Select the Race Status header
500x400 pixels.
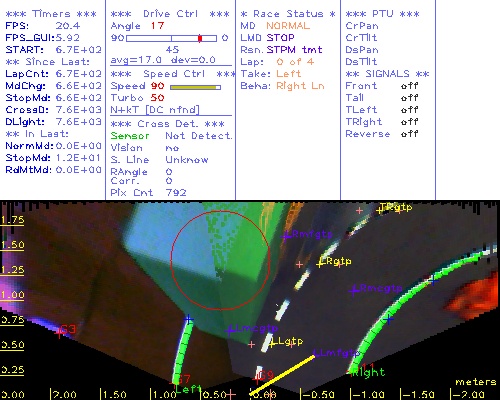point(288,14)
